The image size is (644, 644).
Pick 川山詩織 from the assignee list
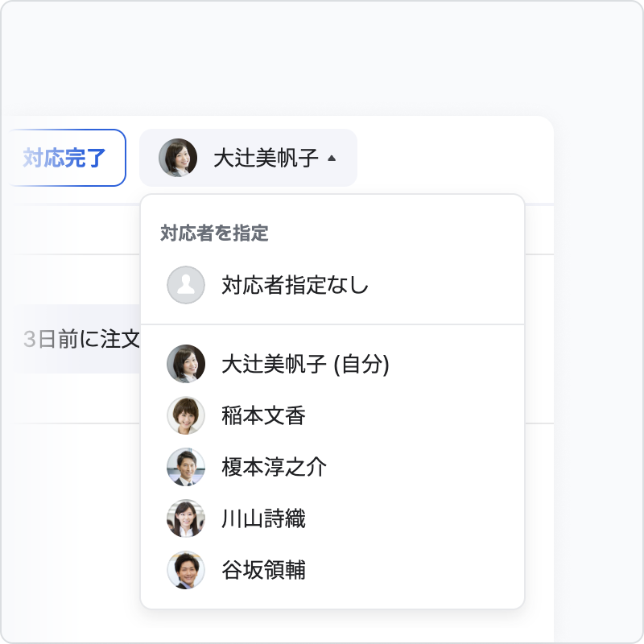(332, 518)
